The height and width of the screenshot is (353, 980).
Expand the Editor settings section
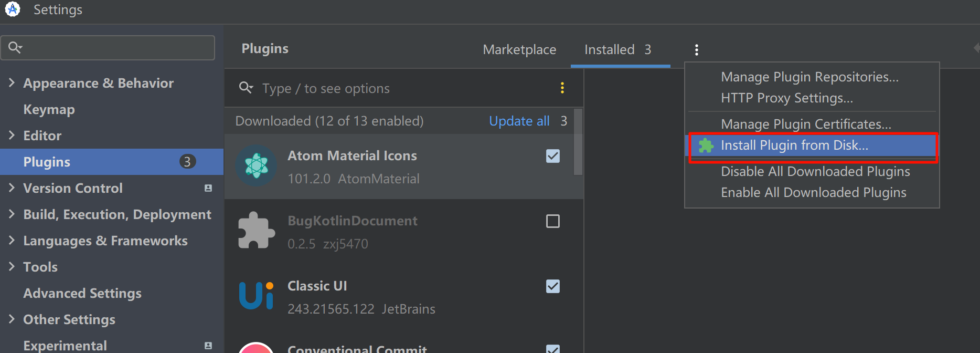[x=12, y=136]
